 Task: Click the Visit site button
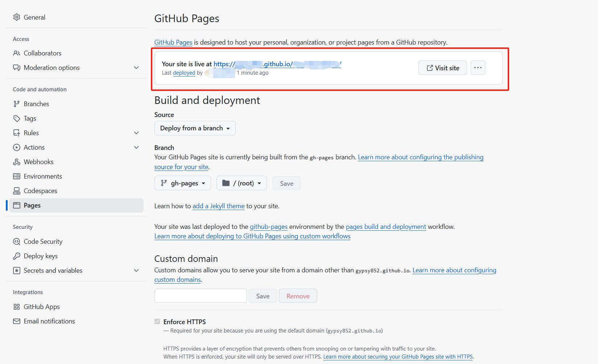443,68
